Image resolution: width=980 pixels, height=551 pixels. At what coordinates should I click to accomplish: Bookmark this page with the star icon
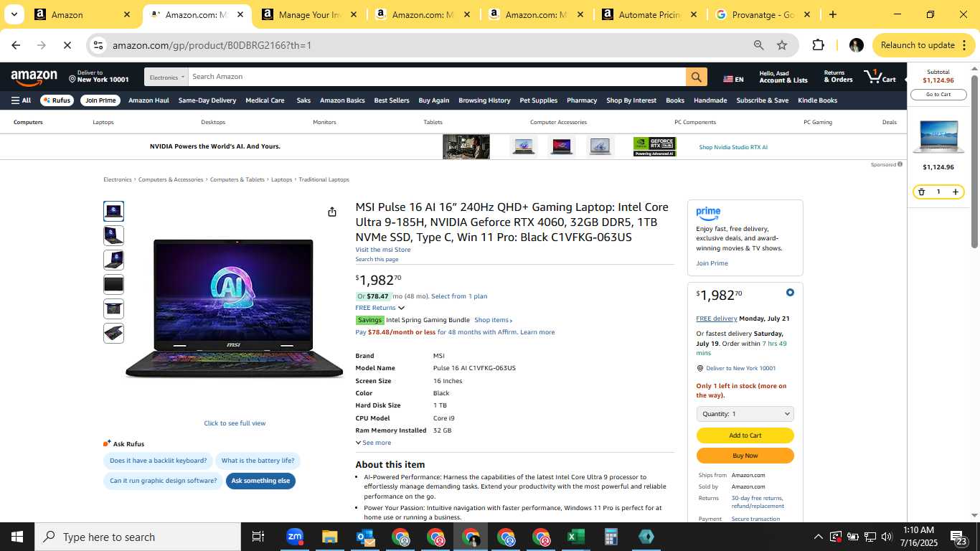point(782,45)
